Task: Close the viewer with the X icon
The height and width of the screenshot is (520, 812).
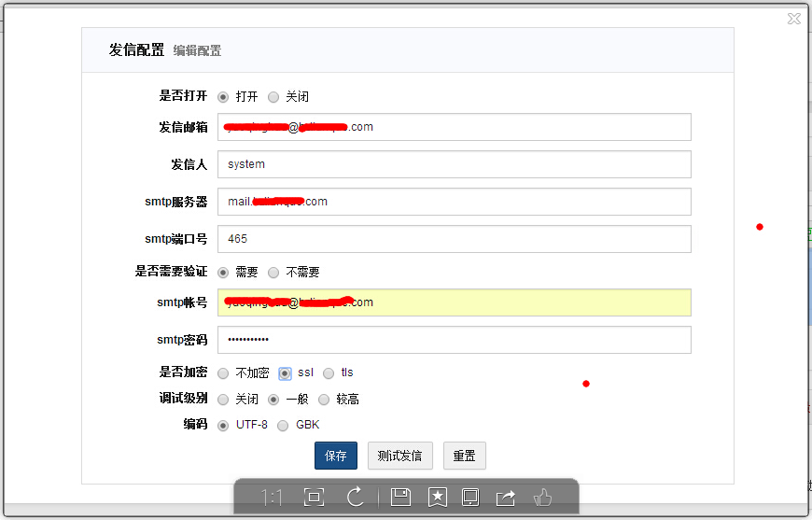Action: point(794,20)
